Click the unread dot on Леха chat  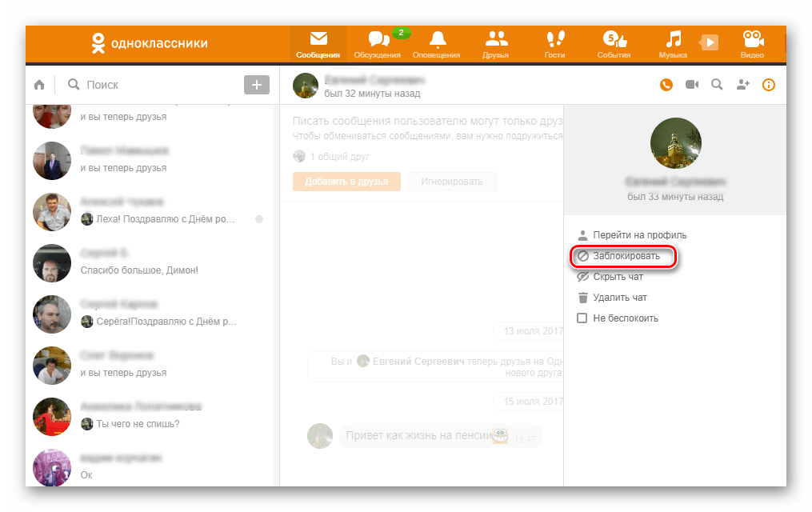(x=259, y=219)
